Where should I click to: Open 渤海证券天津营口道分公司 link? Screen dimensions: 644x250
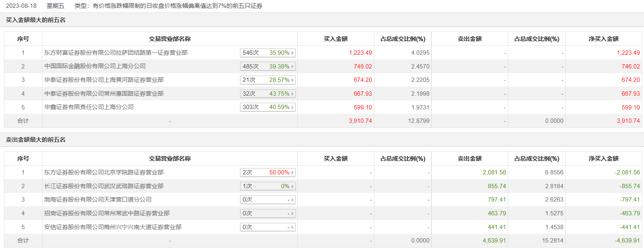98,200
